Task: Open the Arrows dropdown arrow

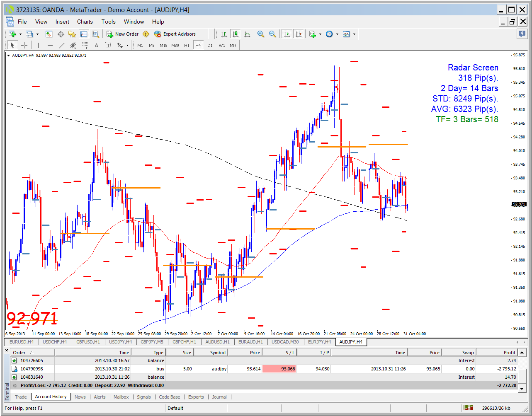Action: tap(127, 45)
